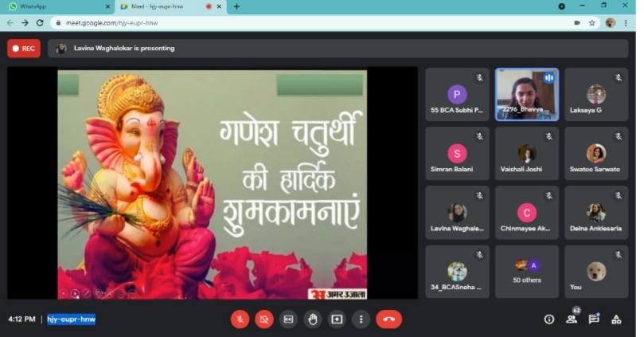Click the 4:12 PM clock text
The image size is (644, 337).
tap(21, 319)
